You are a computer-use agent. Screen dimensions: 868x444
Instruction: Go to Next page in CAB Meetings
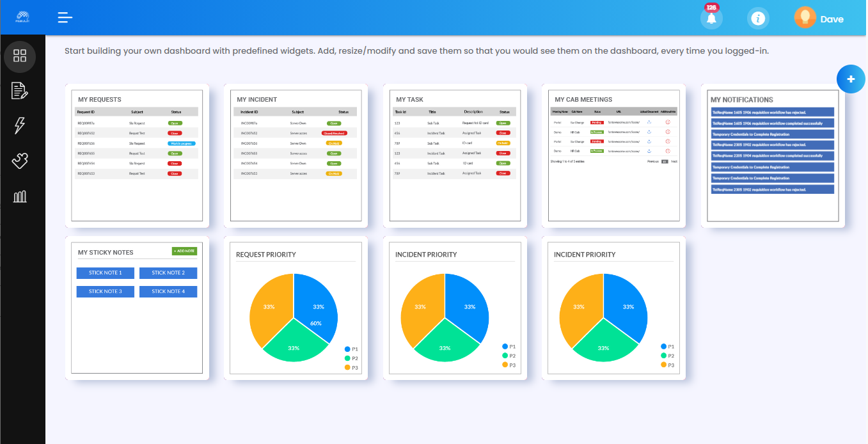click(x=674, y=161)
